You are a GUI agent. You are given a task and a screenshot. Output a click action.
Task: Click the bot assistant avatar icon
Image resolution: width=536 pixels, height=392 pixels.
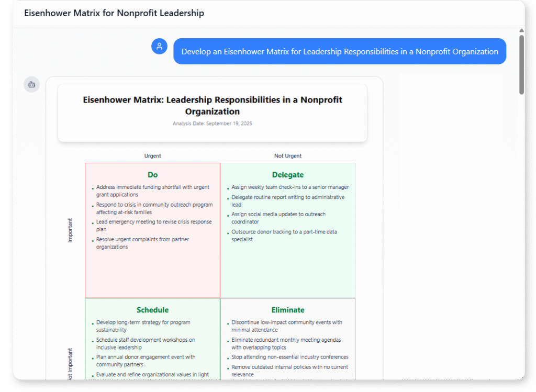click(x=31, y=84)
